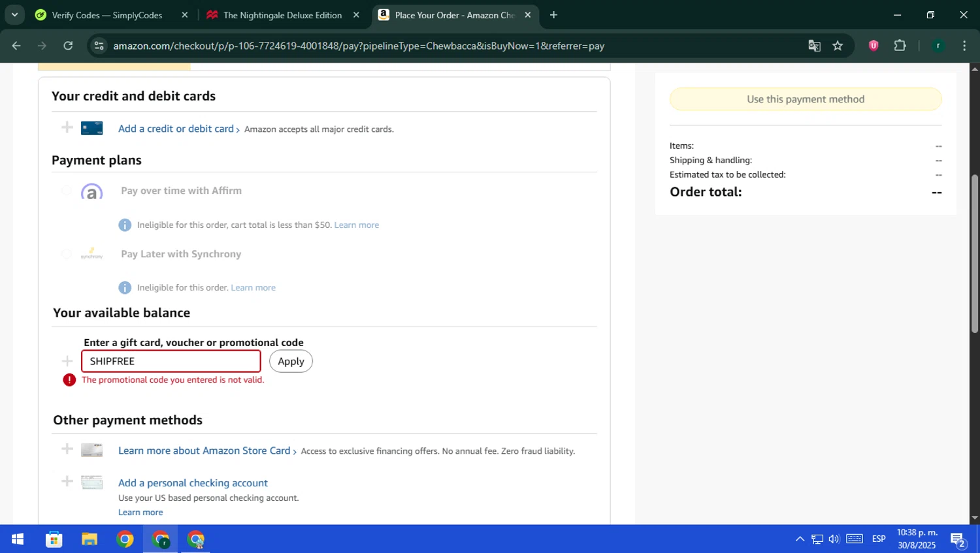980x553 pixels.
Task: Click plus icon beside personal checking account
Action: tap(67, 481)
